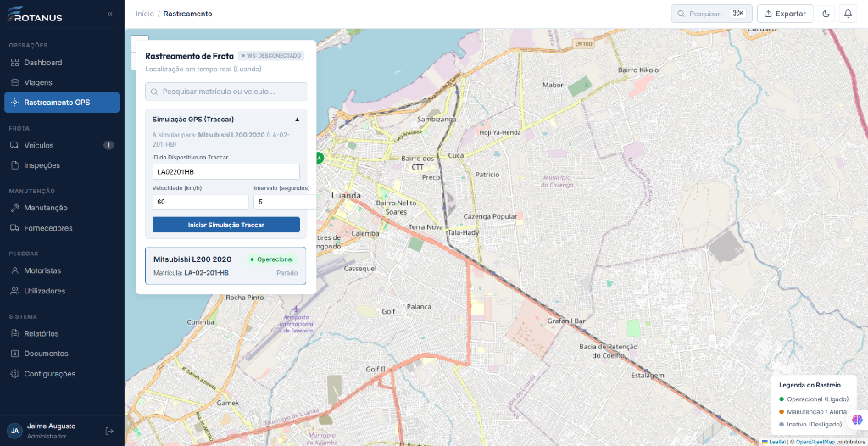Click the brain assistant icon

pyautogui.click(x=857, y=419)
